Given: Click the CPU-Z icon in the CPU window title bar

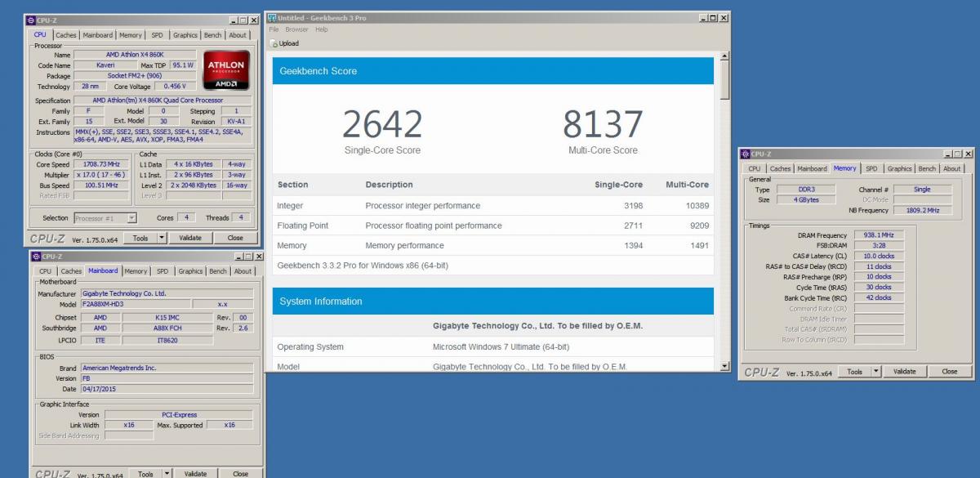Looking at the screenshot, I should (31, 20).
